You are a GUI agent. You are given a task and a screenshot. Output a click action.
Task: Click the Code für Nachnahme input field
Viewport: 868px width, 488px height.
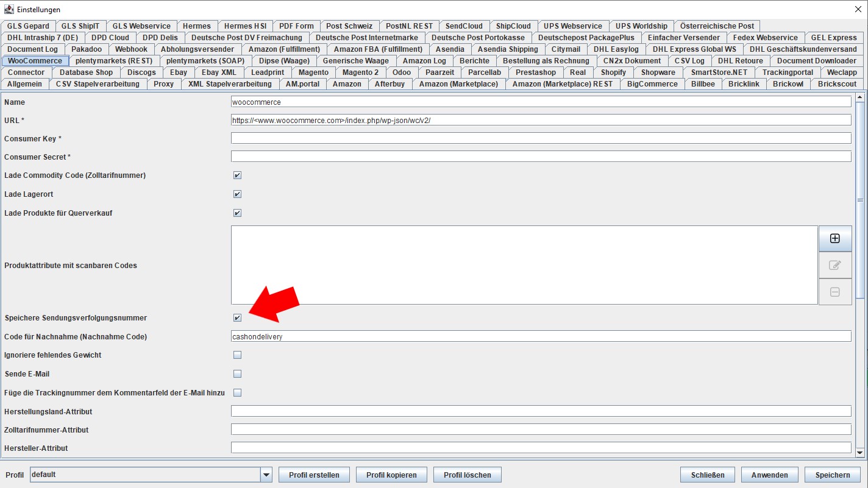point(541,336)
